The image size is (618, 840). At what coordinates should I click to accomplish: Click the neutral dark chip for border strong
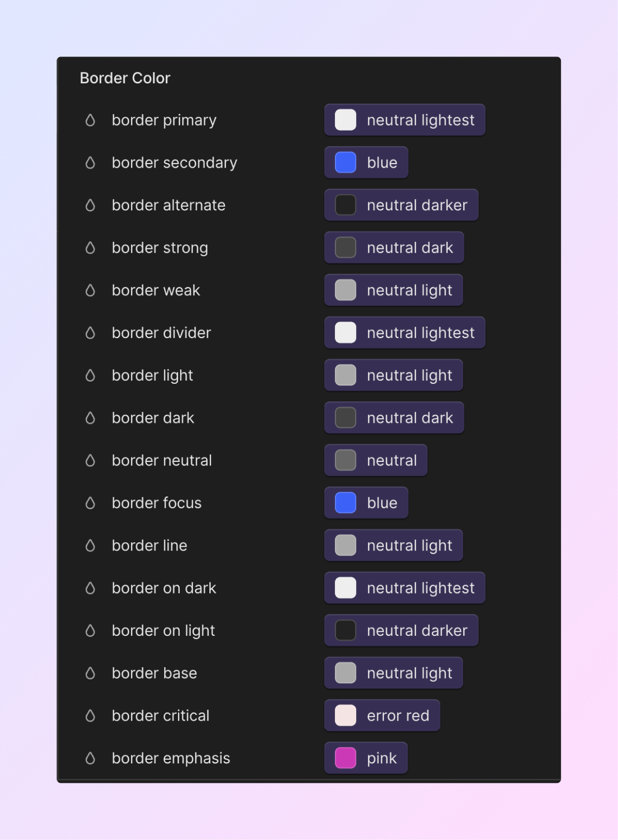394,247
